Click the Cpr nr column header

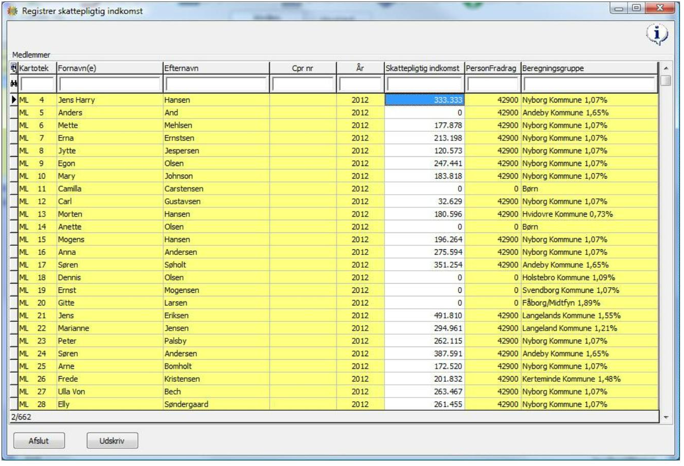pos(303,68)
